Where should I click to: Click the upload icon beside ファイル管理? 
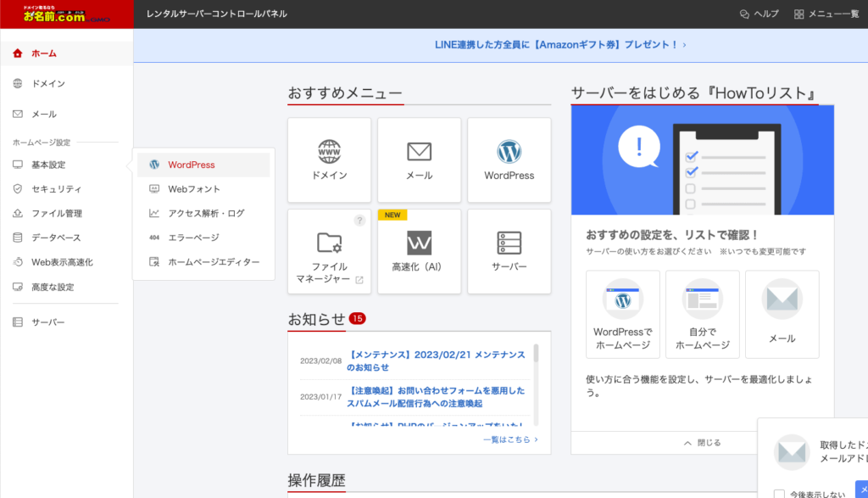click(18, 213)
